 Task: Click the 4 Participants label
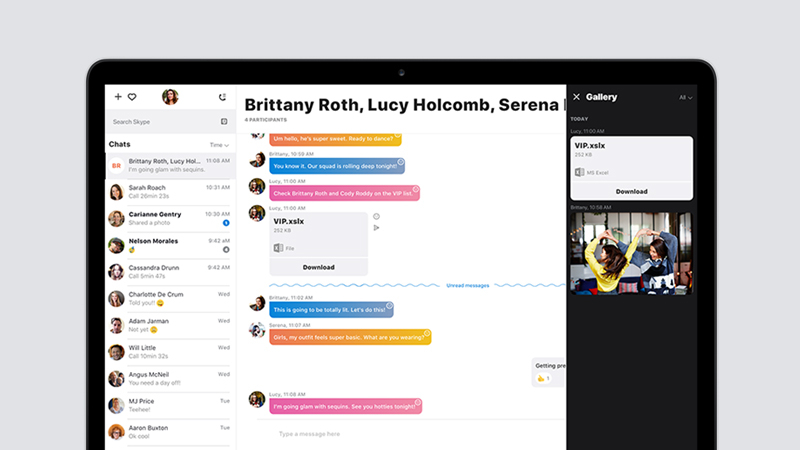tap(266, 120)
